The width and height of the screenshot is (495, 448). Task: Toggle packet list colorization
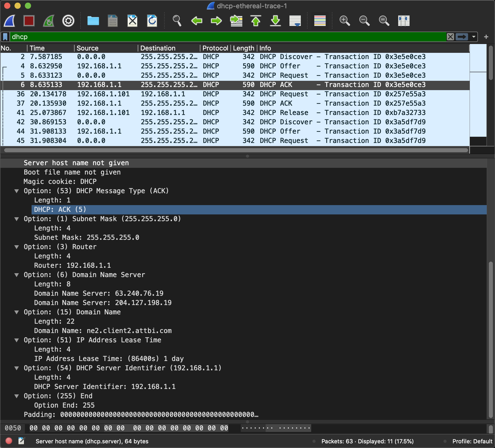point(320,21)
